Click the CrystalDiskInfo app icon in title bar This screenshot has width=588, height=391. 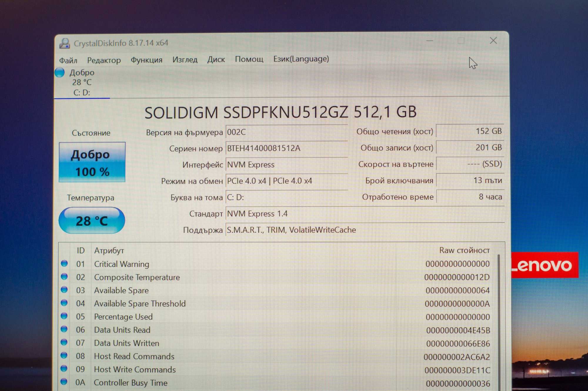click(64, 43)
